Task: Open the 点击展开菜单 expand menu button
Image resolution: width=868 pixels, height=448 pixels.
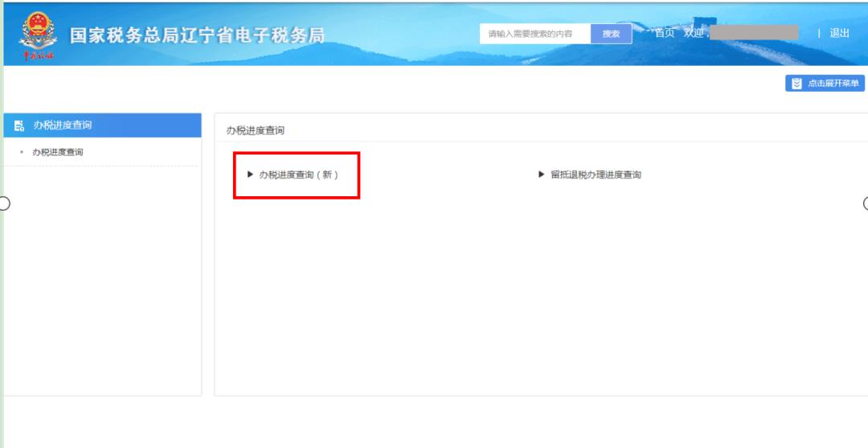Action: (825, 84)
